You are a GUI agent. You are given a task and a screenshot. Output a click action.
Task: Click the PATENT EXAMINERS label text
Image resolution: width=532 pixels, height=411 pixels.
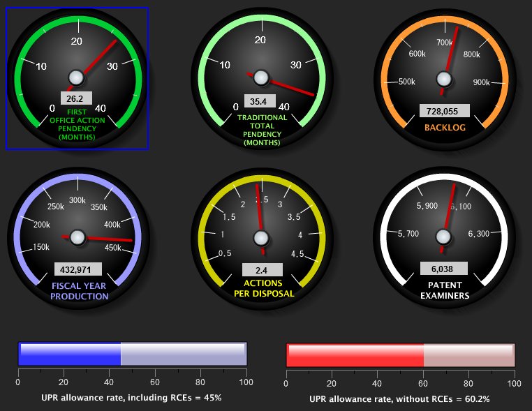click(x=444, y=290)
